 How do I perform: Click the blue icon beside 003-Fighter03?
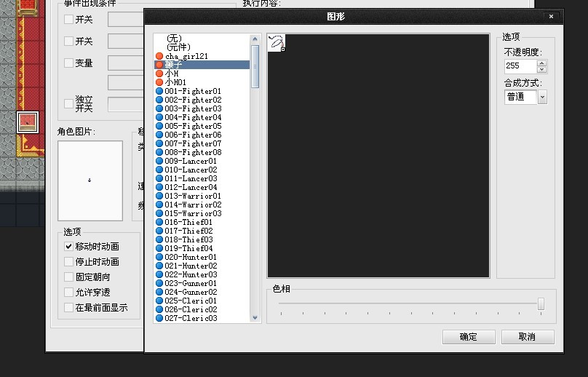pos(159,108)
